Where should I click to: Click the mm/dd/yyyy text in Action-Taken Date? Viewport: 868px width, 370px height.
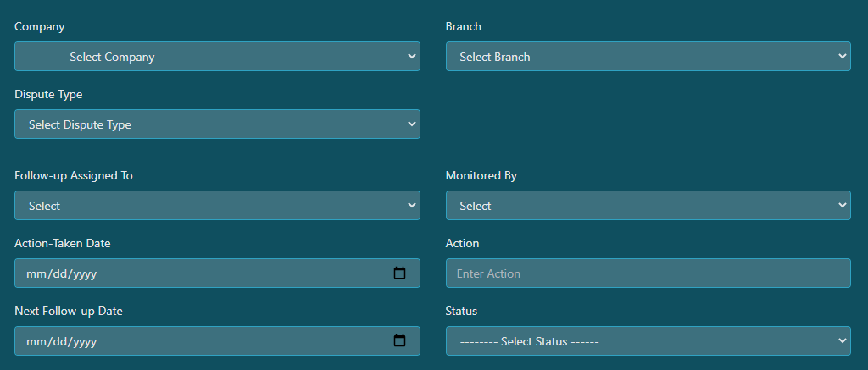[x=61, y=273]
